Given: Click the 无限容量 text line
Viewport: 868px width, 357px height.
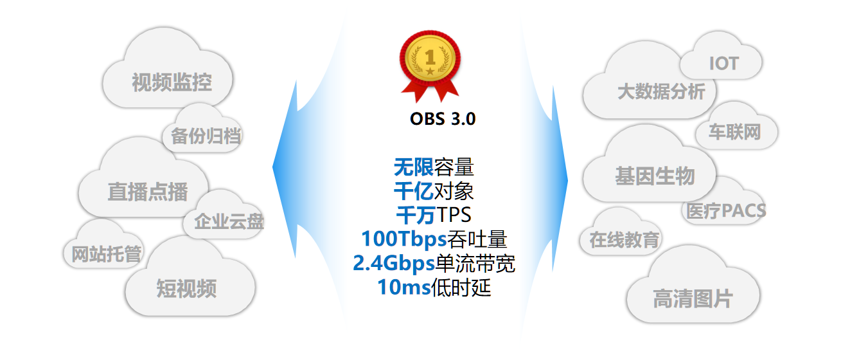Looking at the screenshot, I should click(x=434, y=167).
